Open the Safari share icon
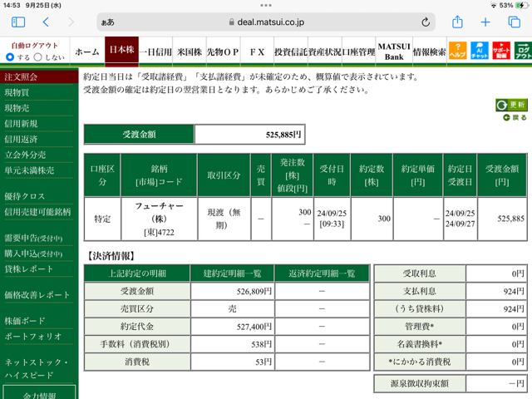 tap(457, 22)
